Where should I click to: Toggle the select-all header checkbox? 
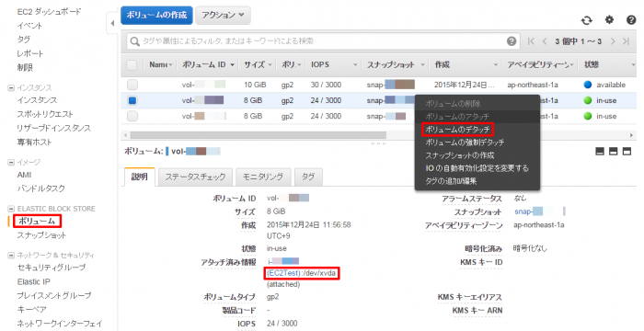[132, 65]
